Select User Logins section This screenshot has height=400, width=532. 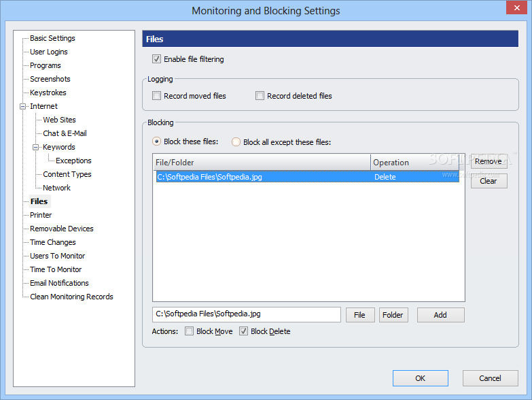pyautogui.click(x=48, y=52)
